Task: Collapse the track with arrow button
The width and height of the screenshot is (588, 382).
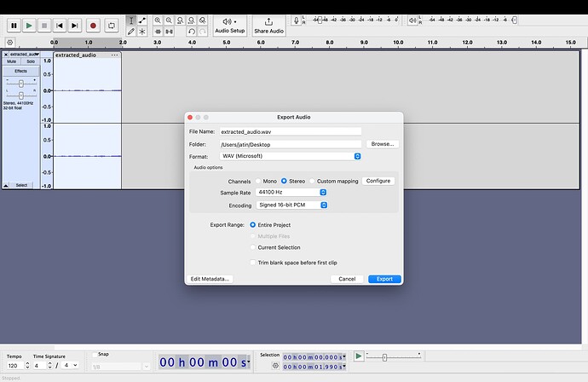Action: coord(6,185)
